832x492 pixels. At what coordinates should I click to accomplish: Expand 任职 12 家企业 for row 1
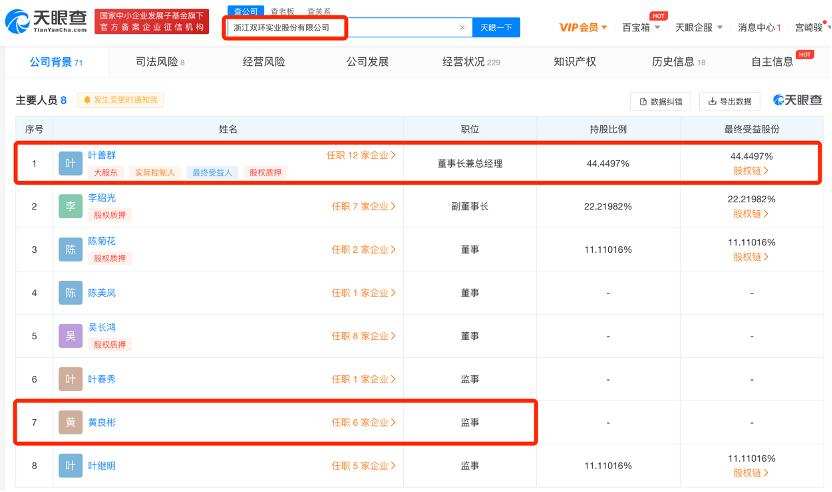click(x=361, y=156)
